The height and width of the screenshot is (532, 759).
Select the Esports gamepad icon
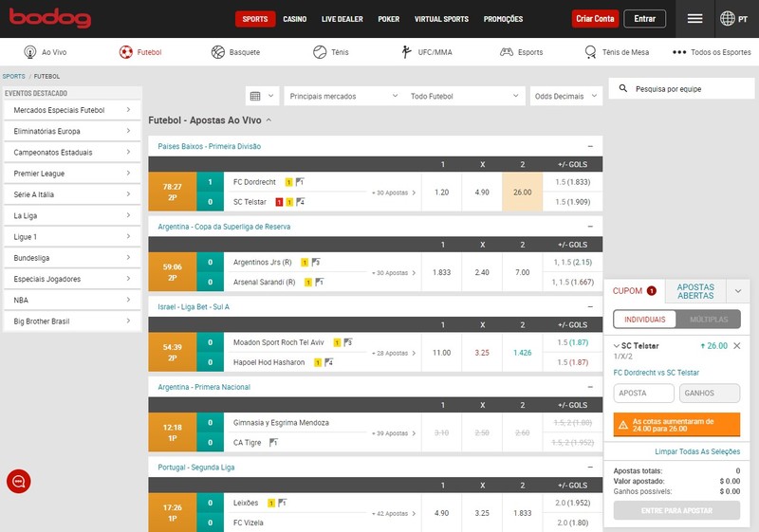point(507,52)
